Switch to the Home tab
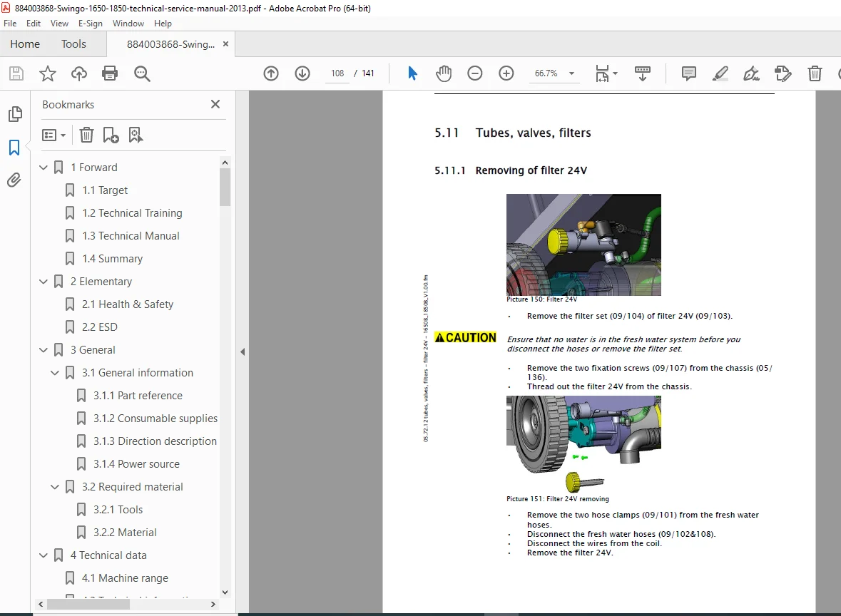The width and height of the screenshot is (841, 616). (25, 44)
